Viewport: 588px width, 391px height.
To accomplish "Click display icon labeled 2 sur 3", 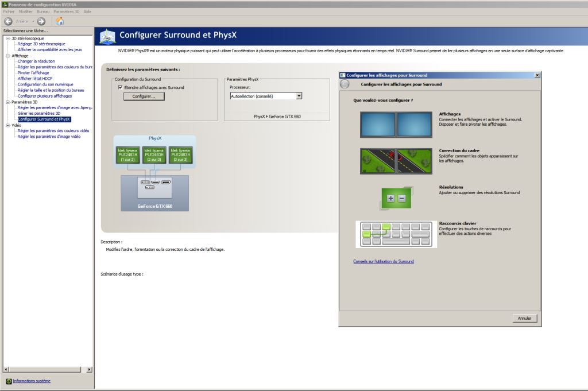I will [x=154, y=155].
